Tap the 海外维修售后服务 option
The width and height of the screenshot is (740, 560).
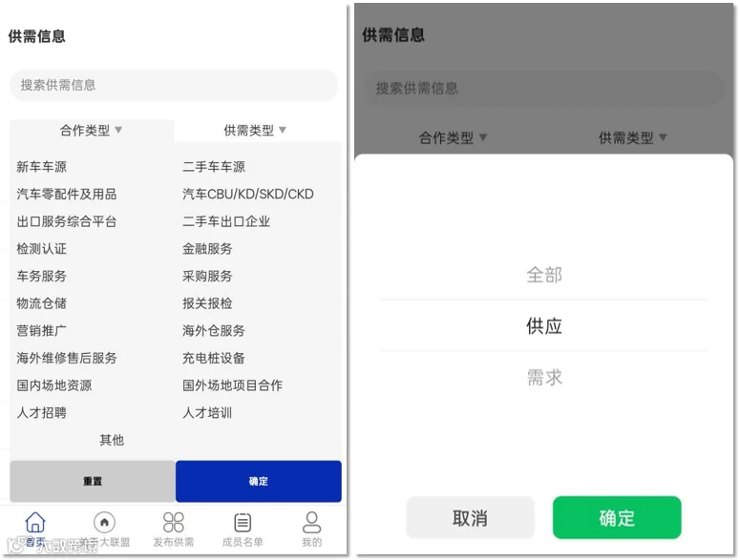point(67,359)
